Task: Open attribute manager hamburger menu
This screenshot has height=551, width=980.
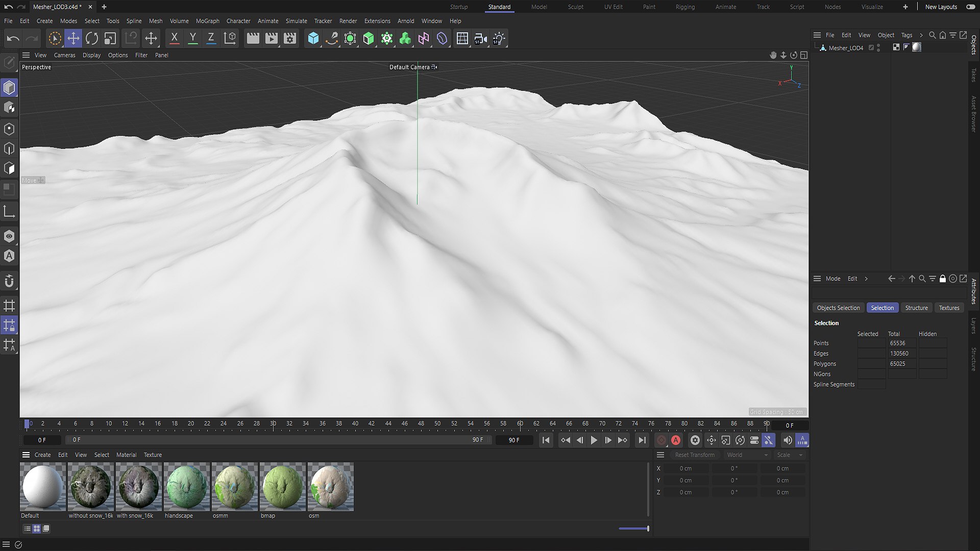Action: (x=817, y=279)
